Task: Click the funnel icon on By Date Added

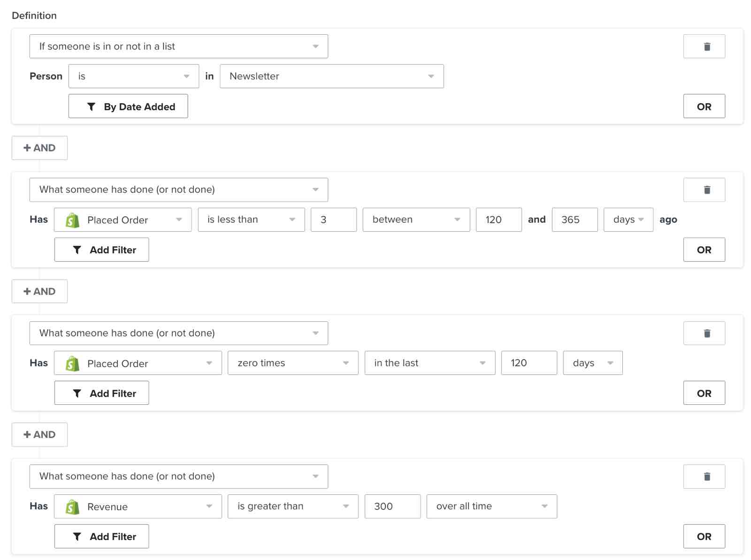Action: 92,106
